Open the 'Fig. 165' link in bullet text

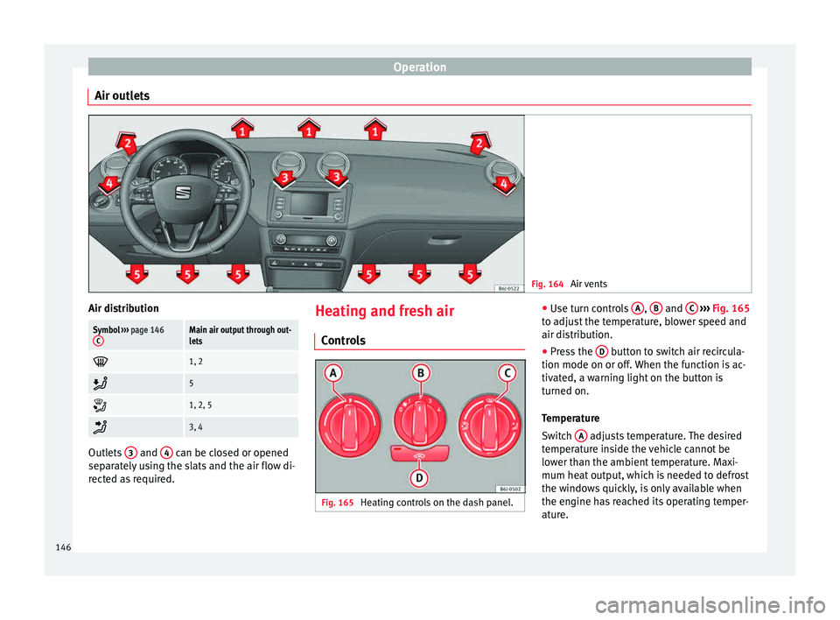731,308
